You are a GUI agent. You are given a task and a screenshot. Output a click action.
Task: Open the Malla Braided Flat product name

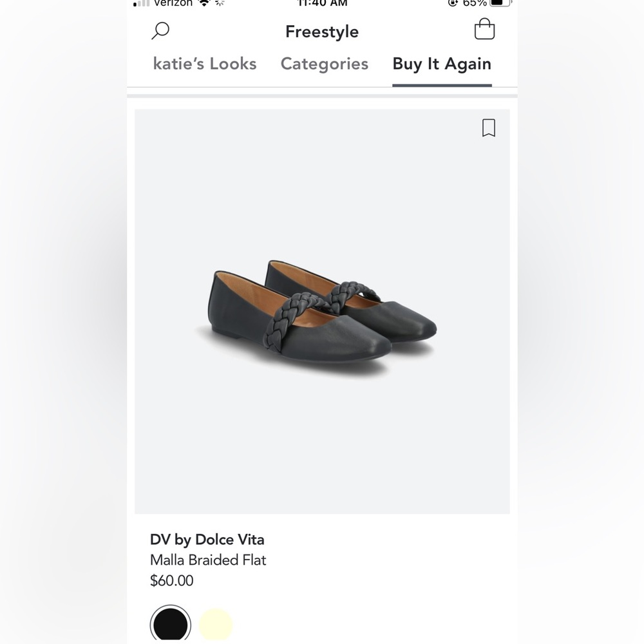coord(208,560)
